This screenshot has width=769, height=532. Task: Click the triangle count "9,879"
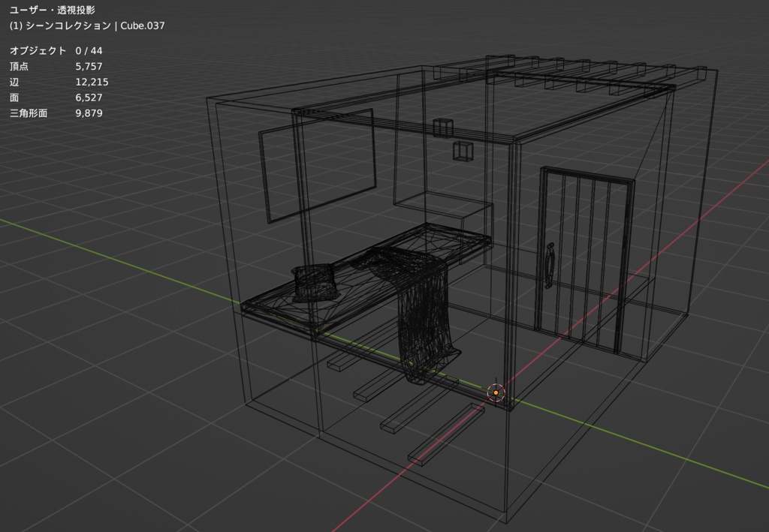[x=89, y=113]
